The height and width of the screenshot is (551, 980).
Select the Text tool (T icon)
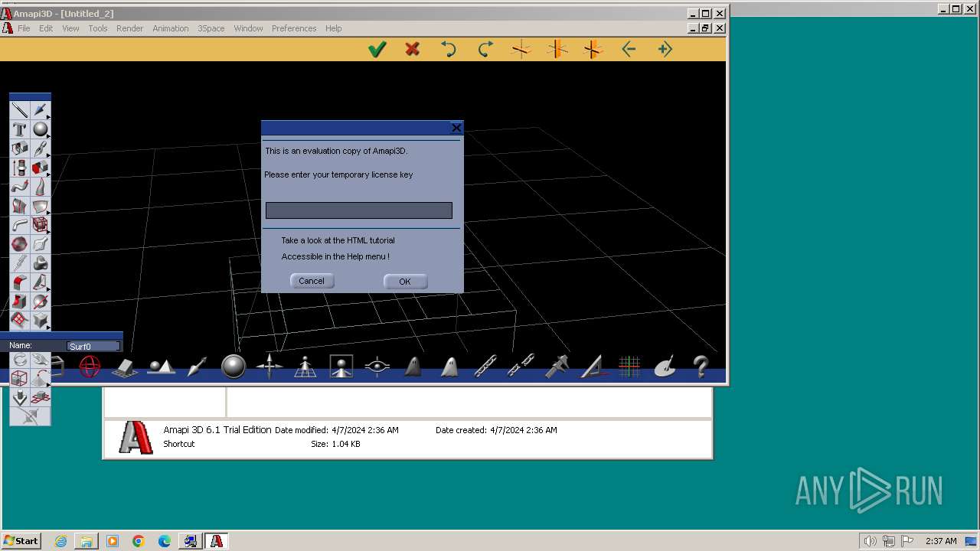(x=19, y=130)
